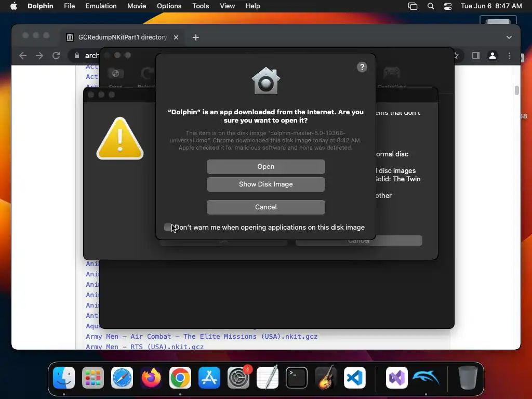Cancel opening the Dolphin app
532x399 pixels.
pyautogui.click(x=265, y=207)
